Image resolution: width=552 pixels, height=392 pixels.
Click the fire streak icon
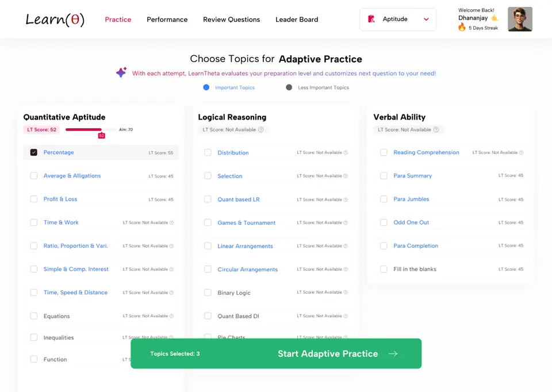coord(462,27)
